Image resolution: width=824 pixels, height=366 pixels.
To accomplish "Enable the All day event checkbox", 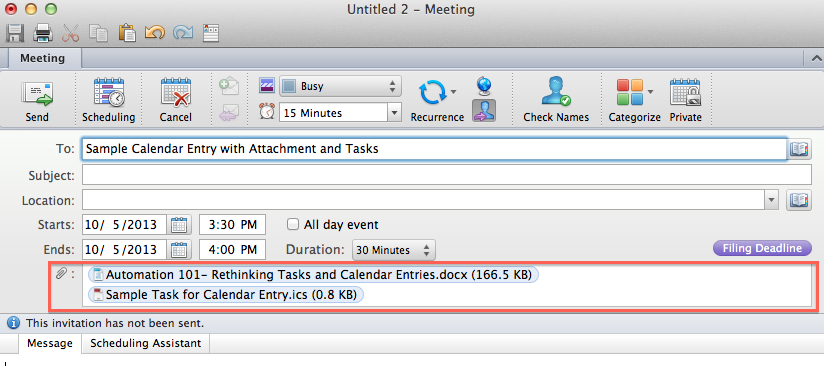I will (x=293, y=225).
